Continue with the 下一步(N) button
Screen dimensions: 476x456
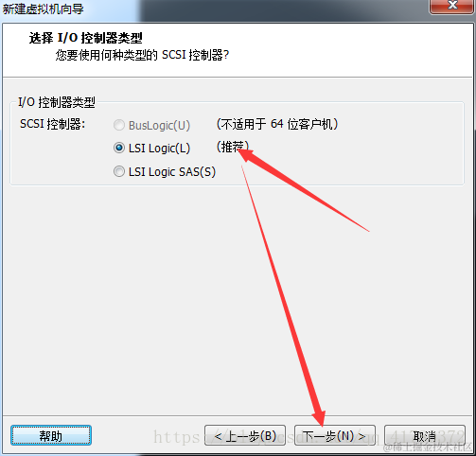coord(335,435)
